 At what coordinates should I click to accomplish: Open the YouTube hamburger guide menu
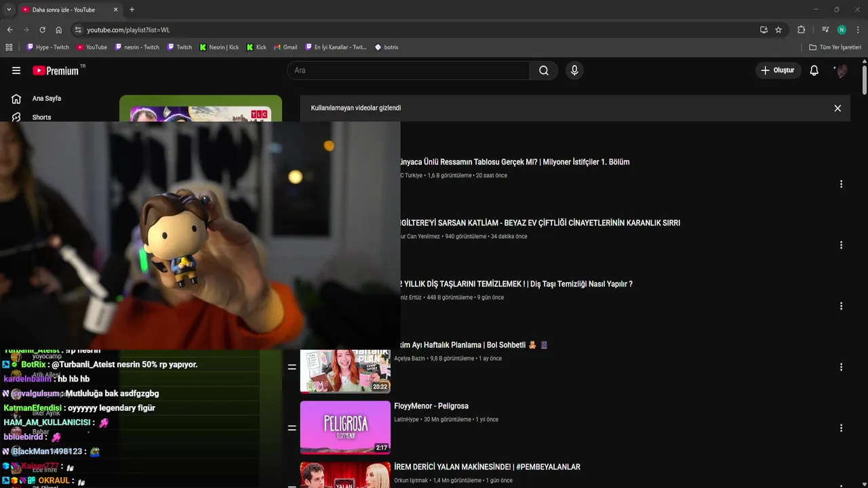[16, 70]
